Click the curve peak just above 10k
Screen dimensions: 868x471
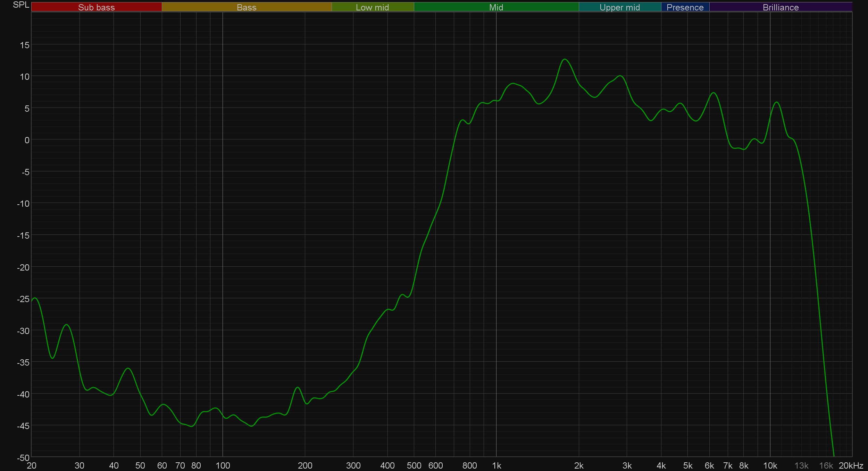(777, 102)
